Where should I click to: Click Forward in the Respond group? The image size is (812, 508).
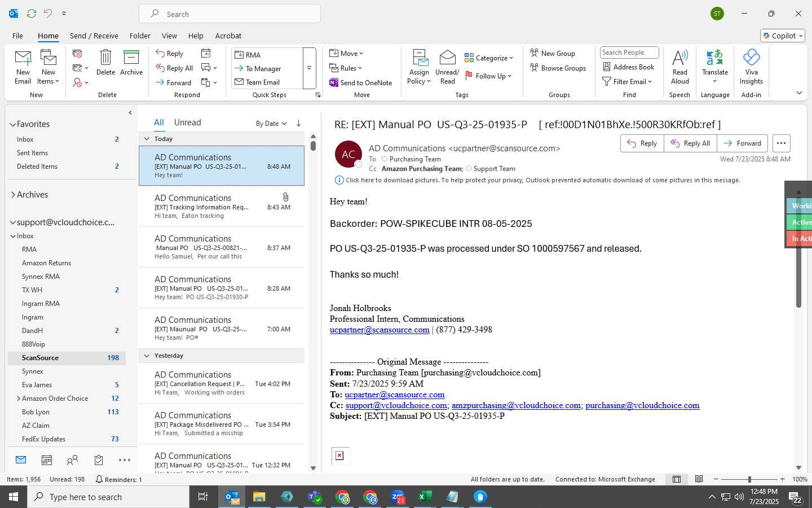pos(174,82)
